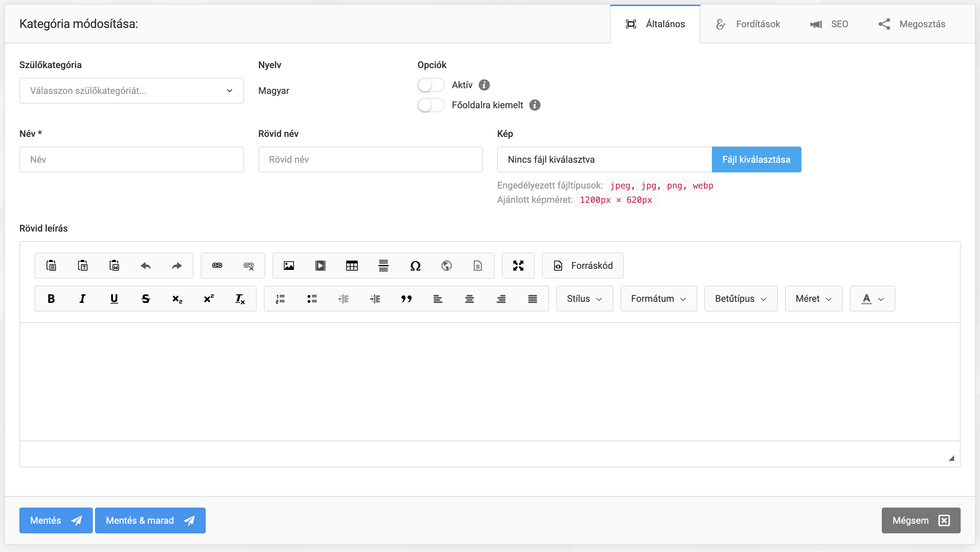Expand the Formátum dropdown
This screenshot has width=980, height=552.
[658, 299]
